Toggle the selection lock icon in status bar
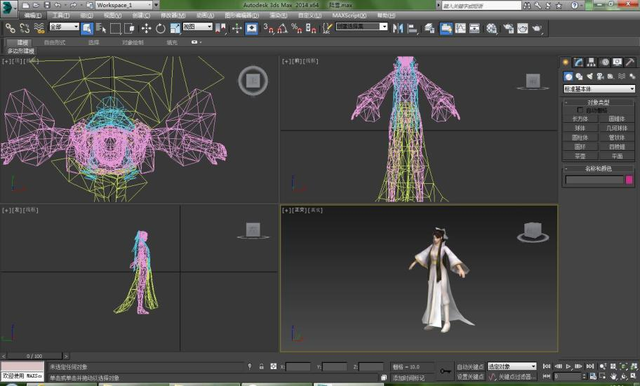This screenshot has width=640, height=386. pyautogui.click(x=261, y=366)
